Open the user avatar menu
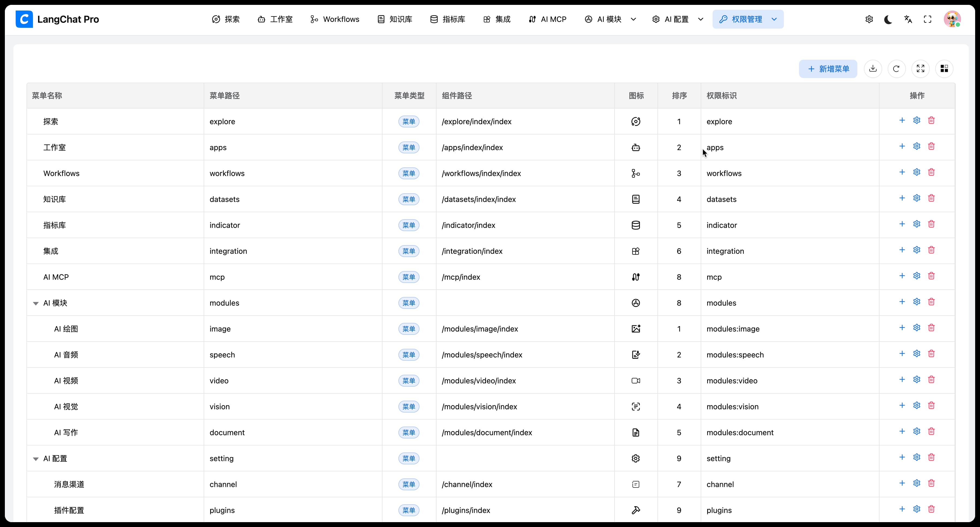This screenshot has height=527, width=980. tap(952, 19)
